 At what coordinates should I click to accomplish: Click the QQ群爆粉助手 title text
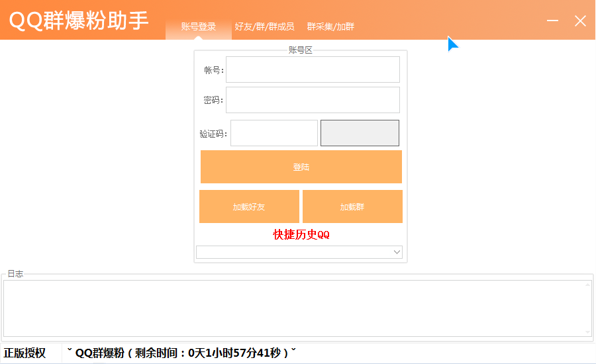(78, 21)
